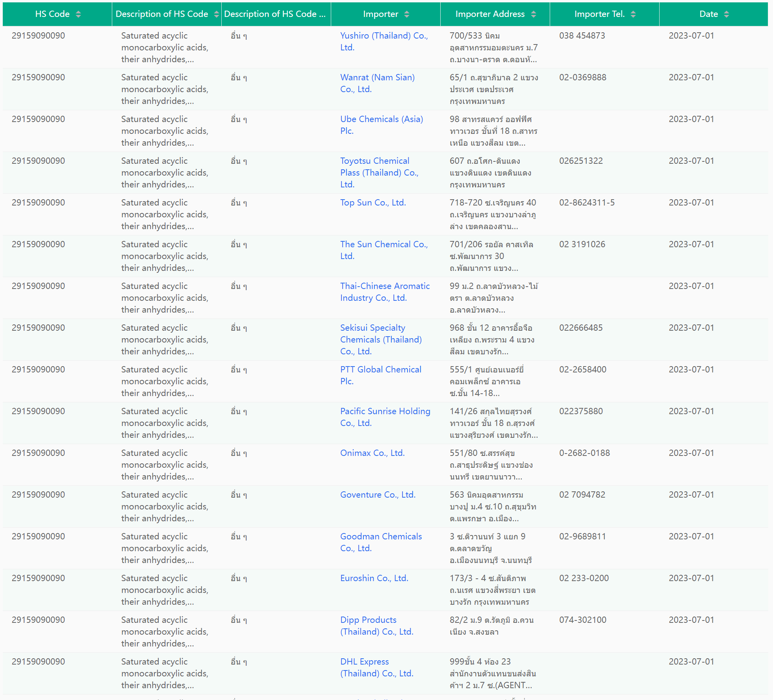Select telephone number 074-302100
773x700 pixels.
(x=583, y=620)
